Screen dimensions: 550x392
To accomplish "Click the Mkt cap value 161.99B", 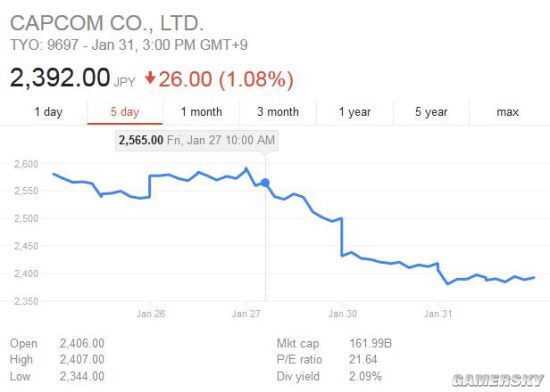I will (370, 343).
